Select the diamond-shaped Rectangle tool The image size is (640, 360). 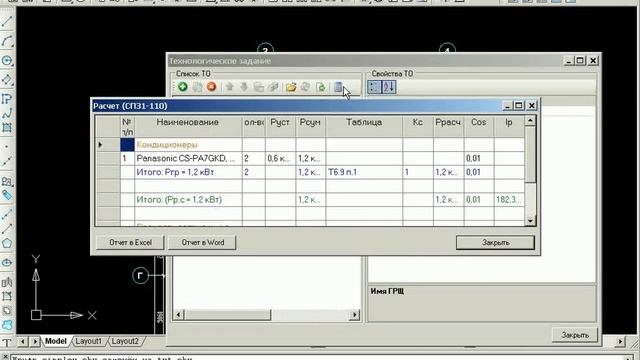click(x=7, y=79)
